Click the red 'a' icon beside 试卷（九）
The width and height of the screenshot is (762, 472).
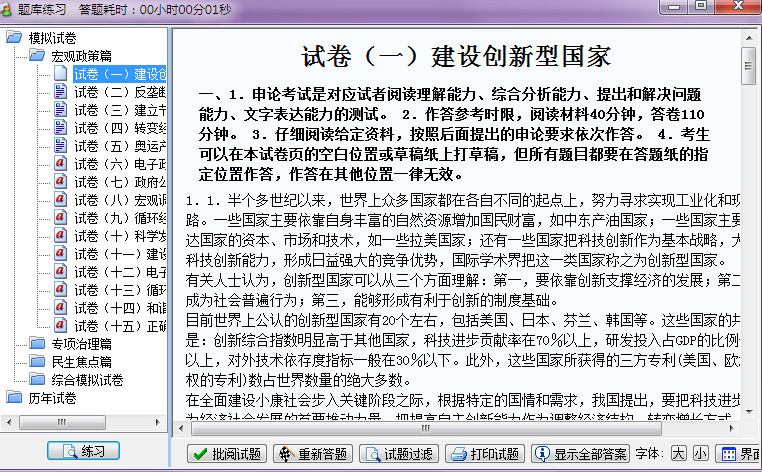point(60,217)
